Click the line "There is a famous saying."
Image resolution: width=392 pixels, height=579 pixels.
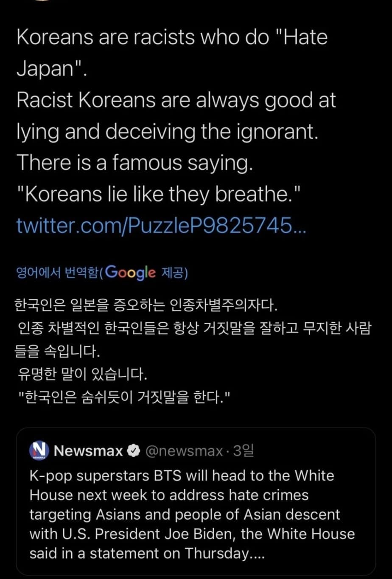[134, 163]
